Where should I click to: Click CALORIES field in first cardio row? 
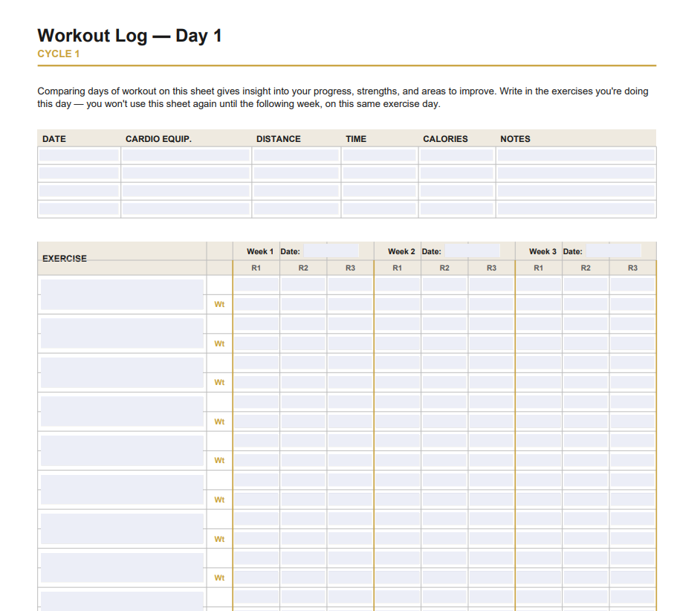pyautogui.click(x=457, y=155)
